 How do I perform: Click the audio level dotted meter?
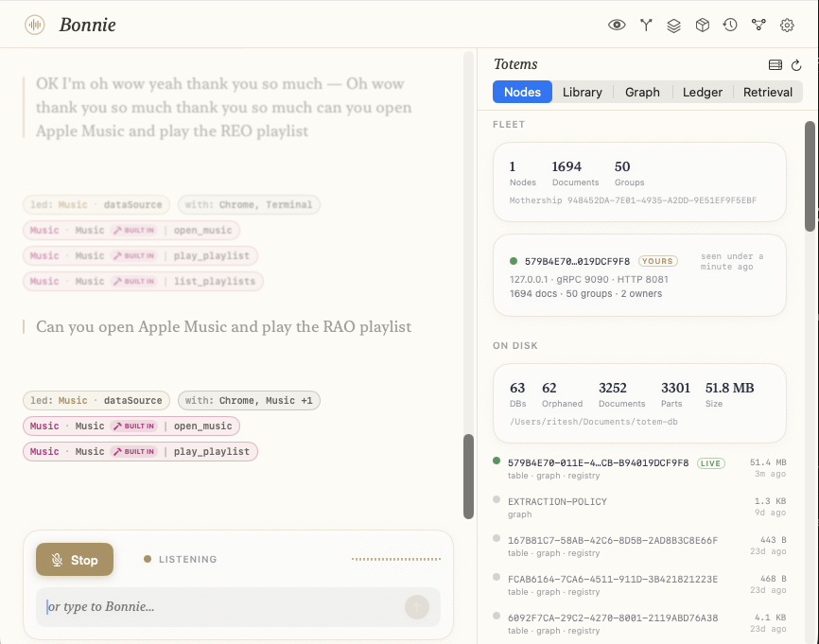396,559
